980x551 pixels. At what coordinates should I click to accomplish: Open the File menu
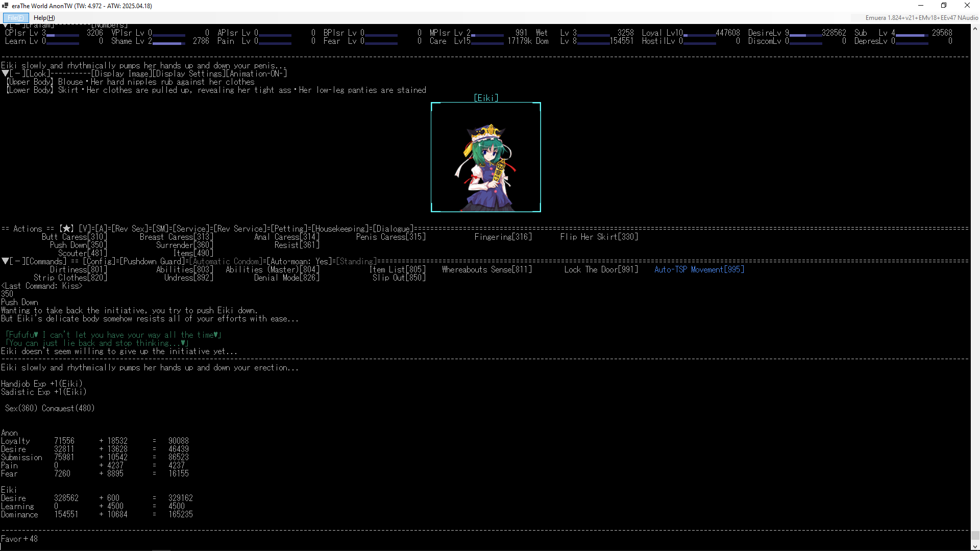[x=15, y=18]
